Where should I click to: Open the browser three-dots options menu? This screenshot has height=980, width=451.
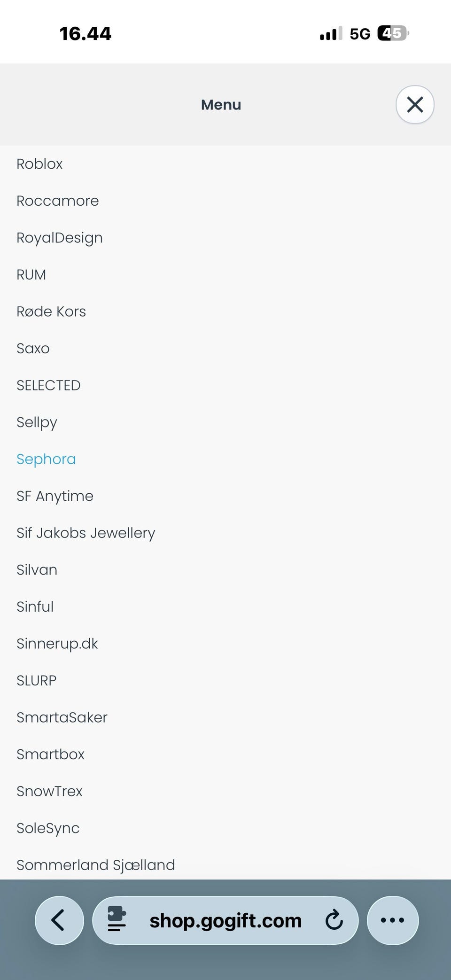click(x=392, y=920)
